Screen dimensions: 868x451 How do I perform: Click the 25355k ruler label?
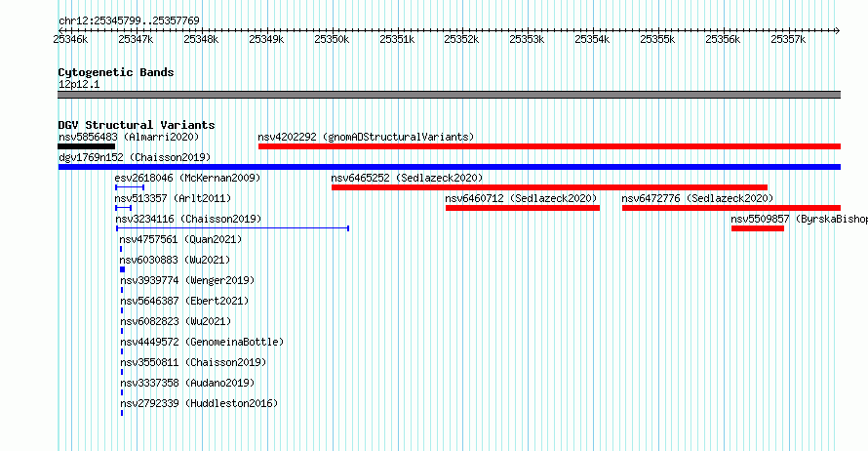[657, 39]
